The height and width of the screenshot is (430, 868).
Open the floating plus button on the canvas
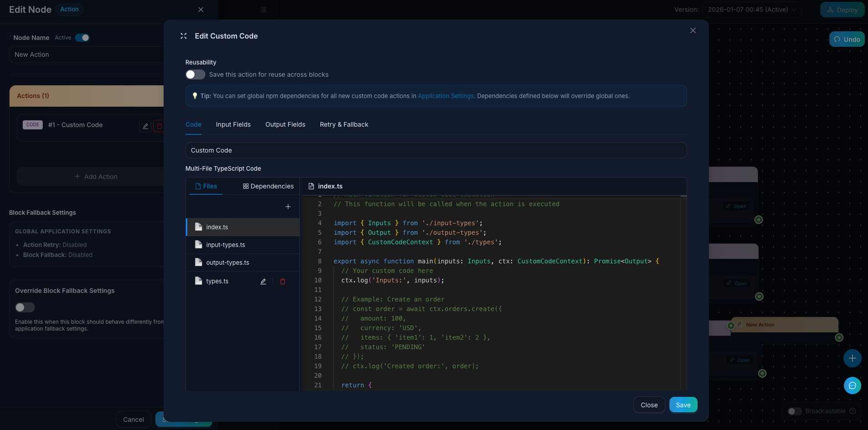(853, 358)
